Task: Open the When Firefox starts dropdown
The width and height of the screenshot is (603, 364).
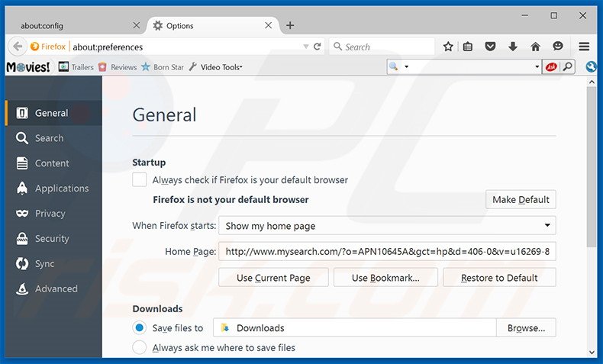Action: 387,226
